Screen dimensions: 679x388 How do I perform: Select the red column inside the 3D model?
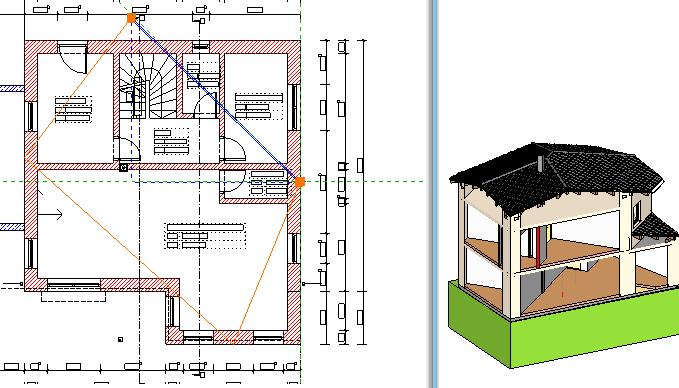coord(538,248)
